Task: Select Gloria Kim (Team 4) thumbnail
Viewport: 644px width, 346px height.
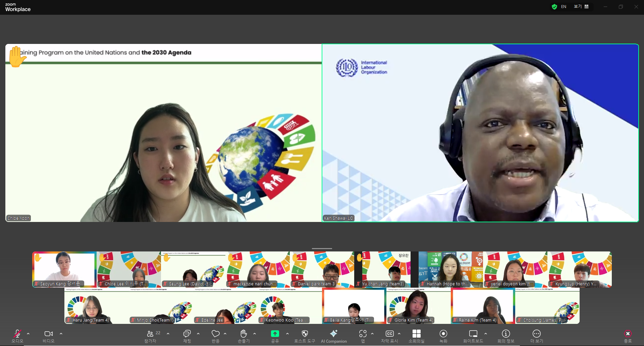Action: click(419, 306)
